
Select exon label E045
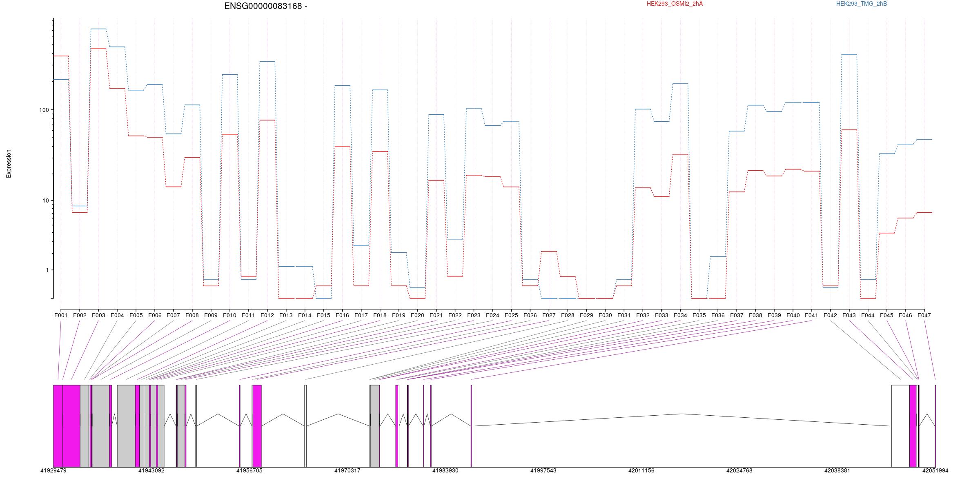coord(886,315)
